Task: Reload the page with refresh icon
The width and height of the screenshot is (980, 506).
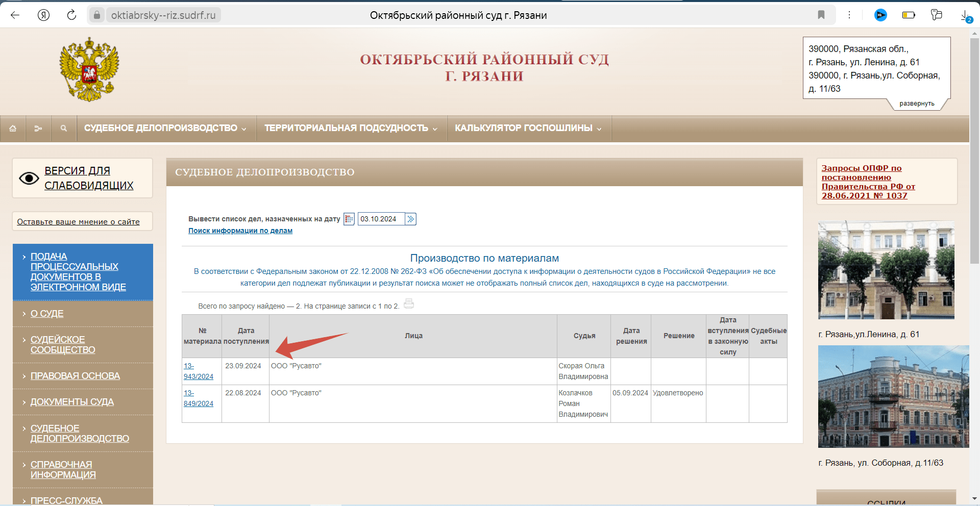Action: tap(71, 15)
